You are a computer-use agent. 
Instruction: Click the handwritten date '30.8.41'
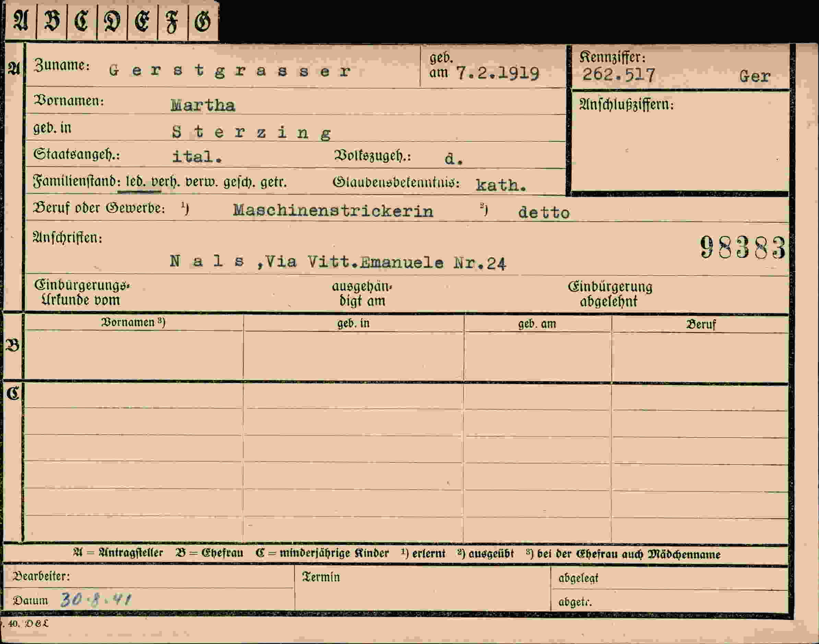coord(96,599)
